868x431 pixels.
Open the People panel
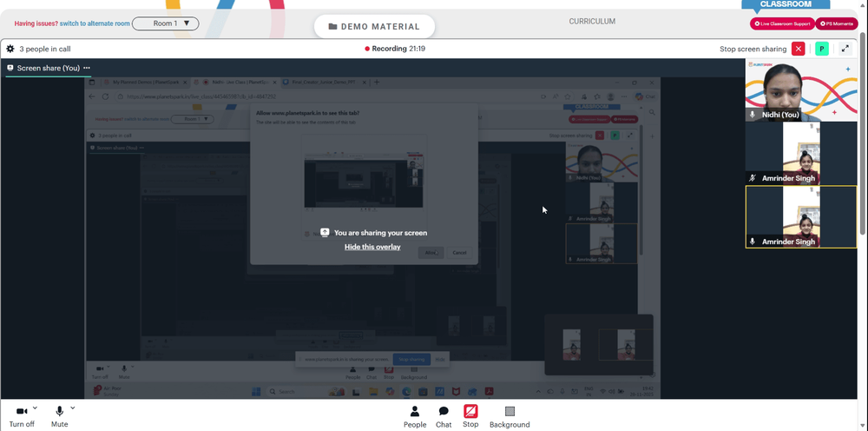pyautogui.click(x=415, y=416)
